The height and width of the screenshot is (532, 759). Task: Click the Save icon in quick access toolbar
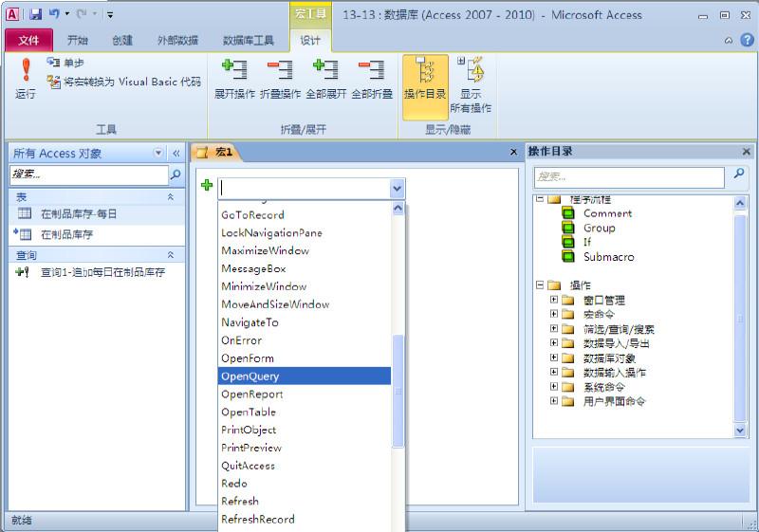[x=35, y=14]
